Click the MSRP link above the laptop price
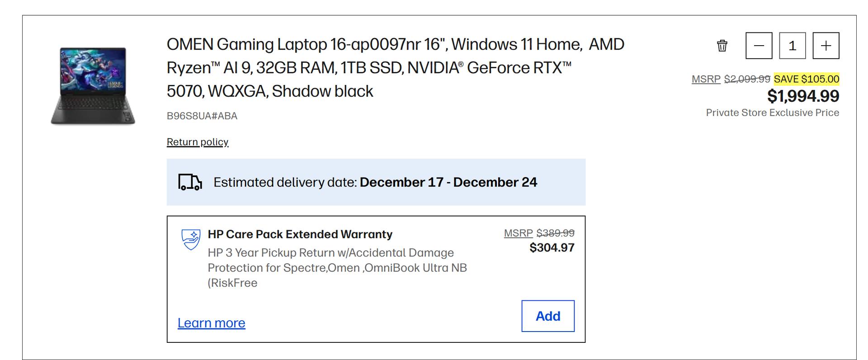 [x=706, y=79]
